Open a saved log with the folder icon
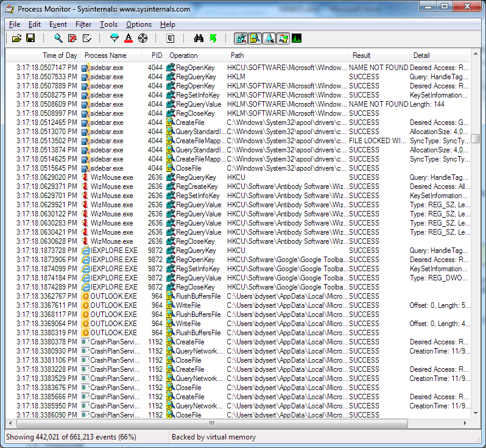The height and width of the screenshot is (448, 486). tap(16, 38)
